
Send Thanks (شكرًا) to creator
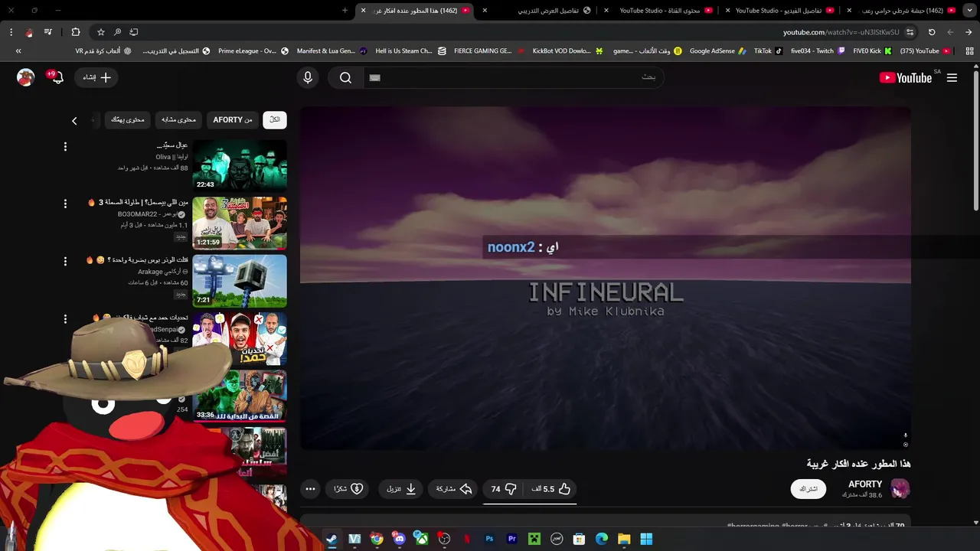coord(348,489)
